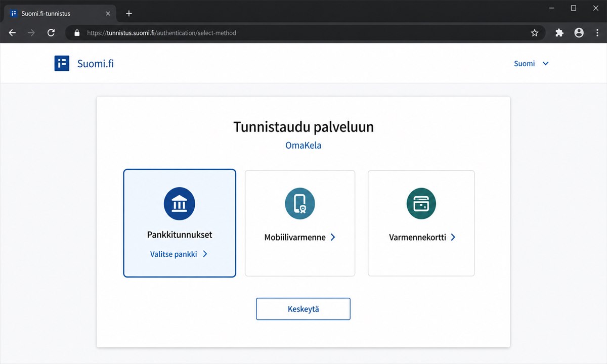Click the mobile phone certificate icon
Image resolution: width=607 pixels, height=364 pixels.
click(300, 204)
